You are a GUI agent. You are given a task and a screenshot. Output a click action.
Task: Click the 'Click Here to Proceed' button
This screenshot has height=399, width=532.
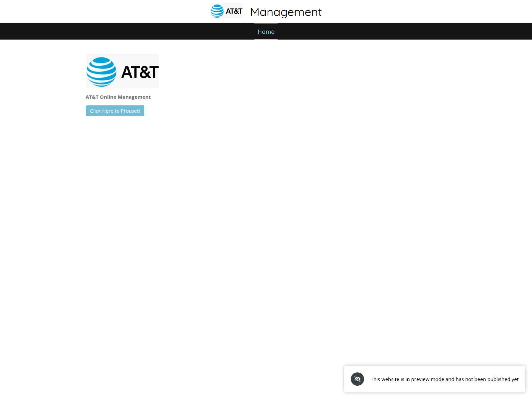click(115, 111)
